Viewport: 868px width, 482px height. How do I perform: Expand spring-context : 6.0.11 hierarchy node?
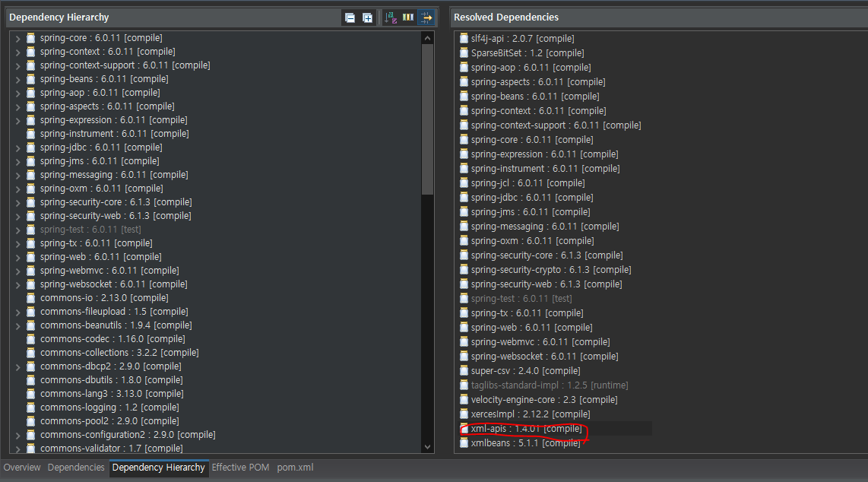click(17, 52)
